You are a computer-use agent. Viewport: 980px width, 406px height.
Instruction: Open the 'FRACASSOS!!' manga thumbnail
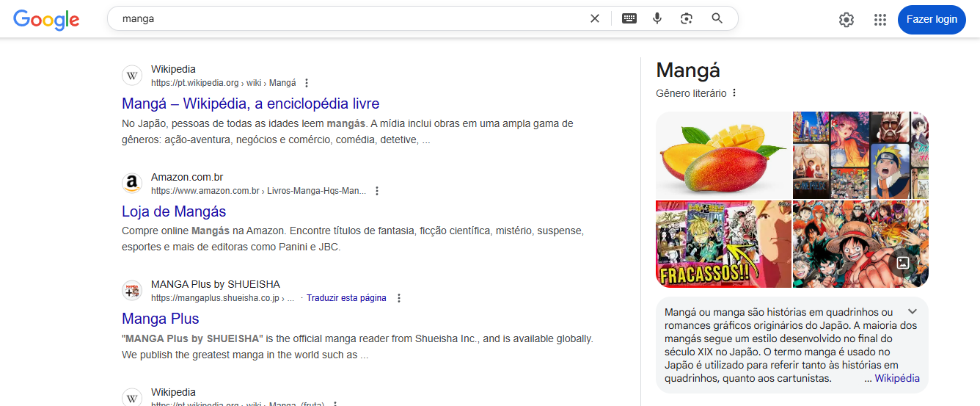coord(723,244)
